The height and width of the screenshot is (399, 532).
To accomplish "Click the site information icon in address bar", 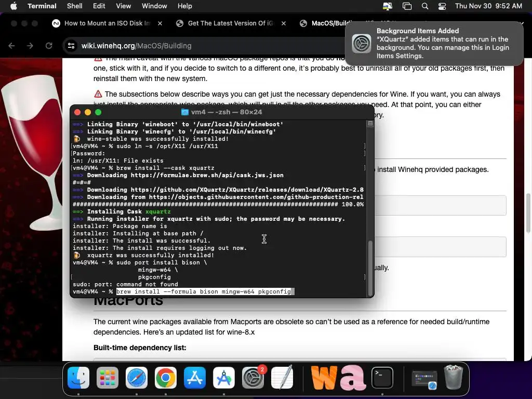I will coord(71,46).
